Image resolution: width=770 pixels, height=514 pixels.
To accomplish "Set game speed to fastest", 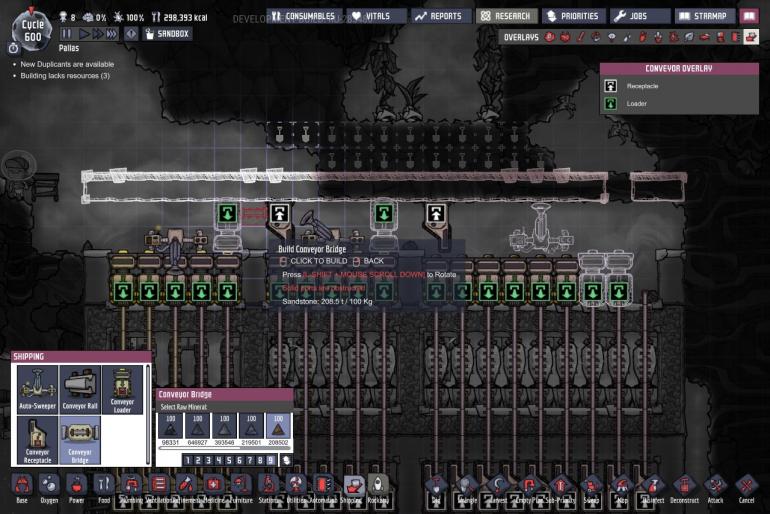I will click(x=111, y=34).
